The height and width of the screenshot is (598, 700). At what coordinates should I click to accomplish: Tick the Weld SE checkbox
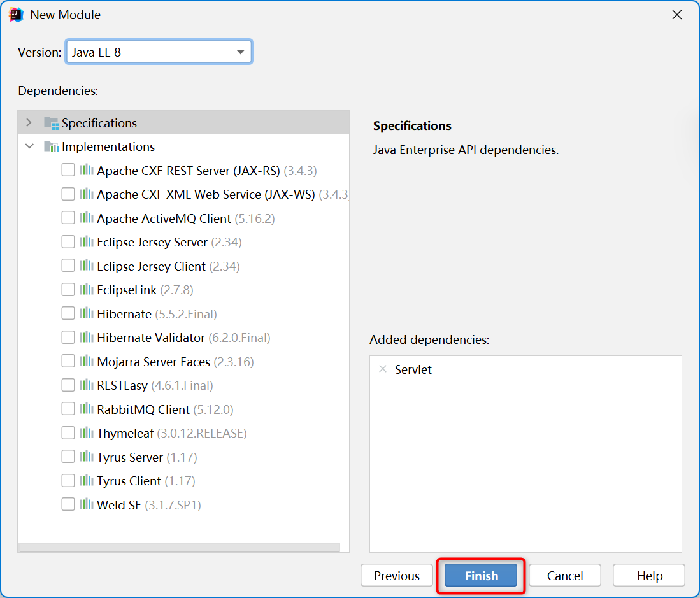pos(68,504)
